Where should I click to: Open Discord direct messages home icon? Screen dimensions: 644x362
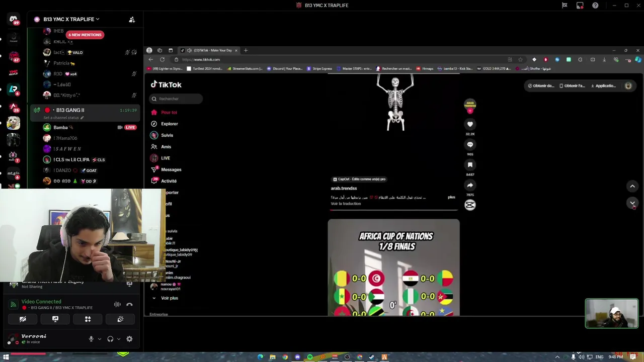pyautogui.click(x=14, y=20)
